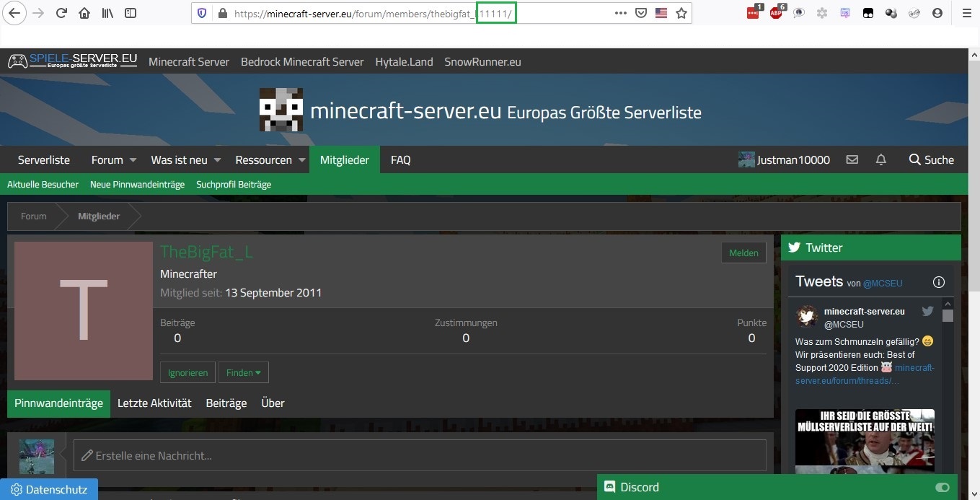The height and width of the screenshot is (500, 980).
Task: Open Suchprofil Beiträge link
Action: tap(234, 185)
